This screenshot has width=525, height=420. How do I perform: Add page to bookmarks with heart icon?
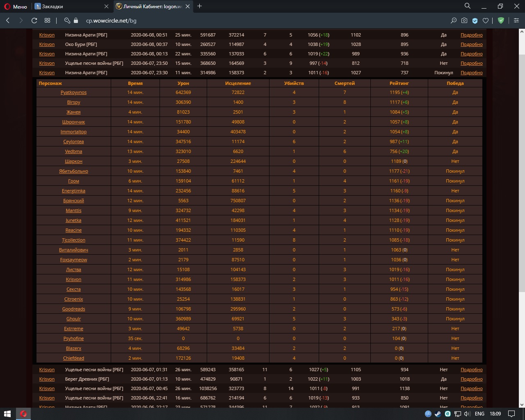coord(486,21)
